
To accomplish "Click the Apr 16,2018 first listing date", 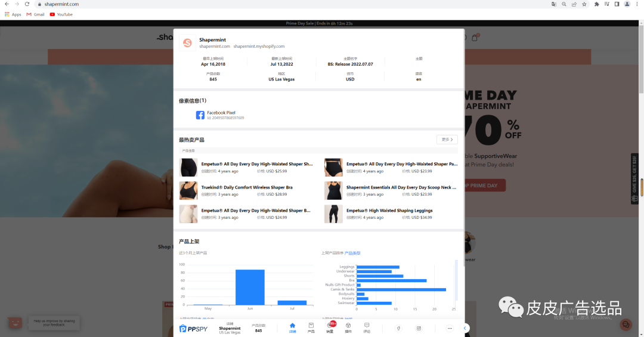I will click(213, 64).
